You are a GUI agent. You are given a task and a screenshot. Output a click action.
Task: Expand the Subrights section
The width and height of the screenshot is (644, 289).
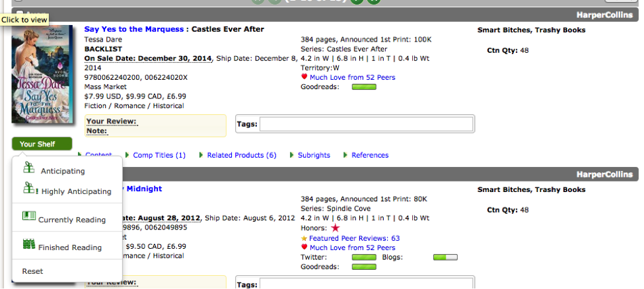pos(313,155)
